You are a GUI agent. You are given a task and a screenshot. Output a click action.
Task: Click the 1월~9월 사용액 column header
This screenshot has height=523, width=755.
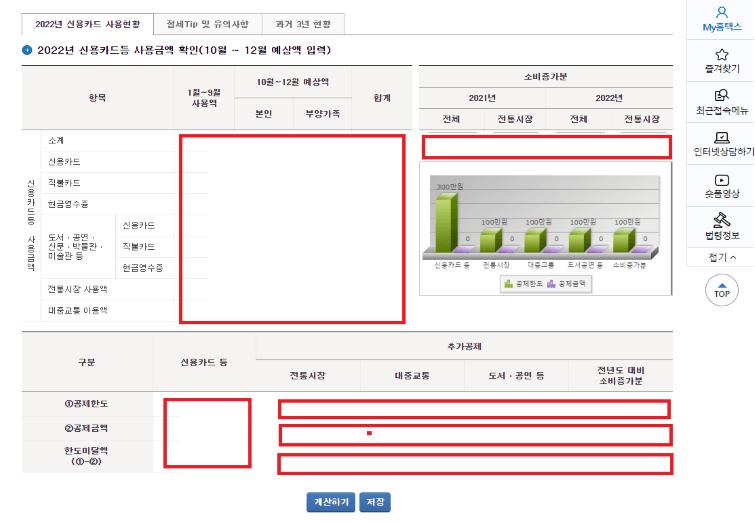pos(204,98)
